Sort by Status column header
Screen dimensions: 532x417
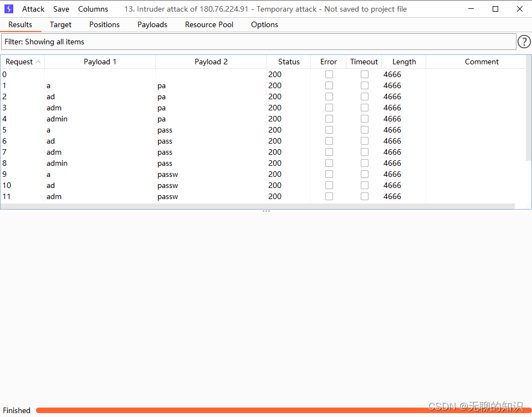click(289, 62)
